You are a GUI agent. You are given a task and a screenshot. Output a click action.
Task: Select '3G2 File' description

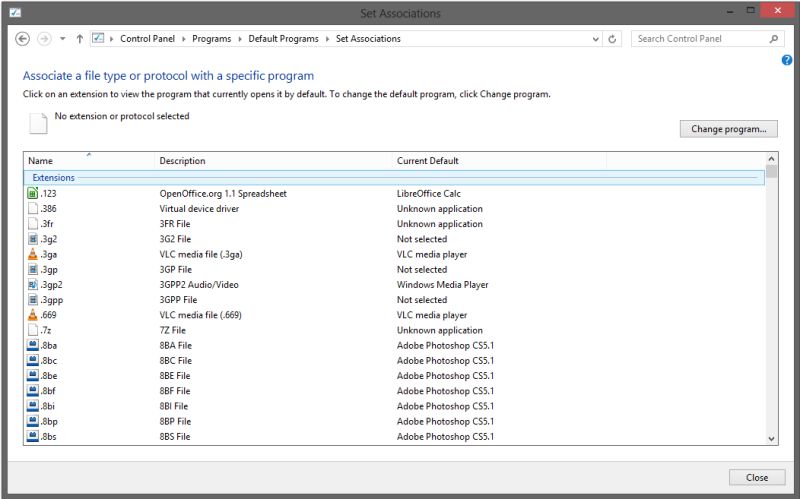tap(175, 239)
